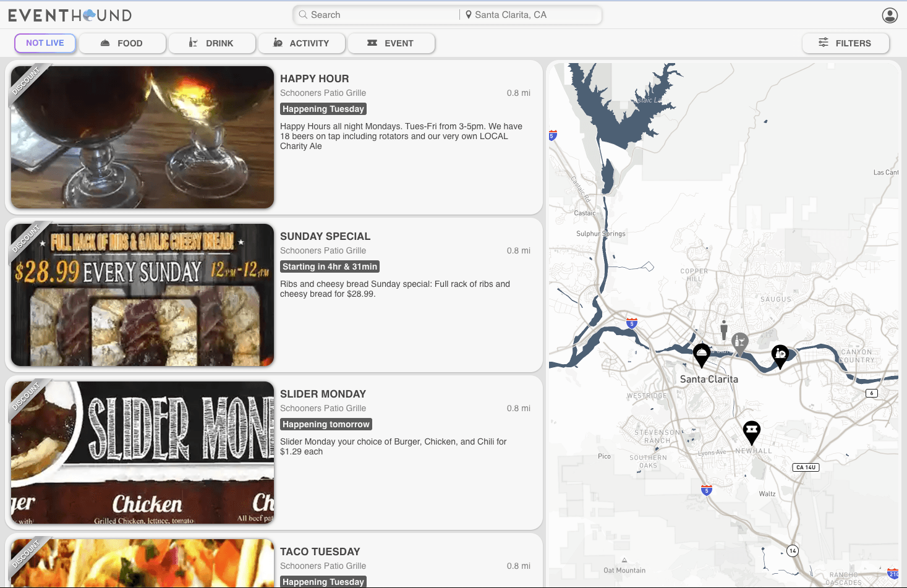Open the Taco Tuesday listing title

click(x=320, y=552)
